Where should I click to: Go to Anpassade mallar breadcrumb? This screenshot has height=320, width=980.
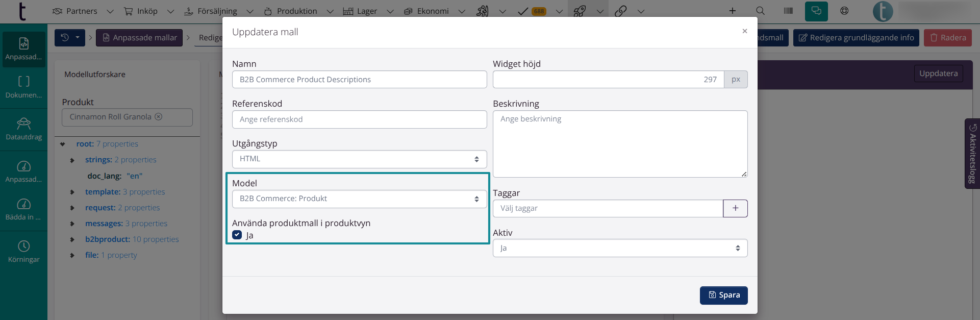pos(139,38)
